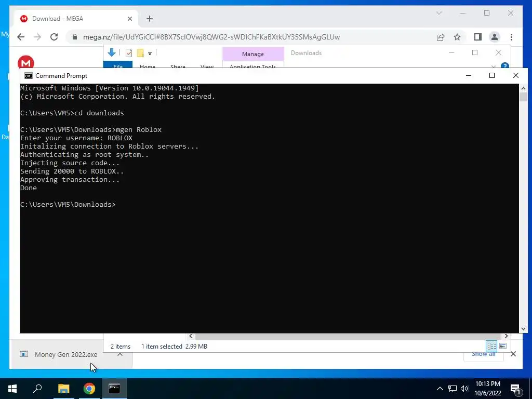
Task: Reload the MEGA page
Action: 54,37
